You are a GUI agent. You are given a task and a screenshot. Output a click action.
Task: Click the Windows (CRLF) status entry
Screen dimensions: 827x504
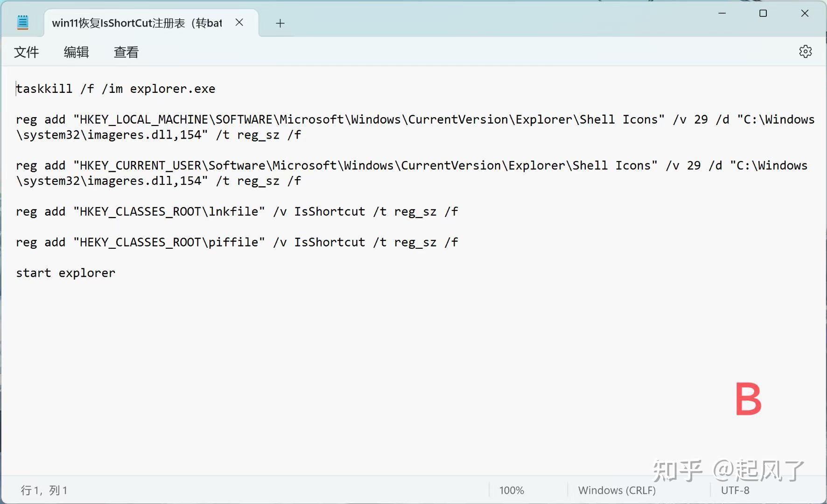pyautogui.click(x=617, y=490)
